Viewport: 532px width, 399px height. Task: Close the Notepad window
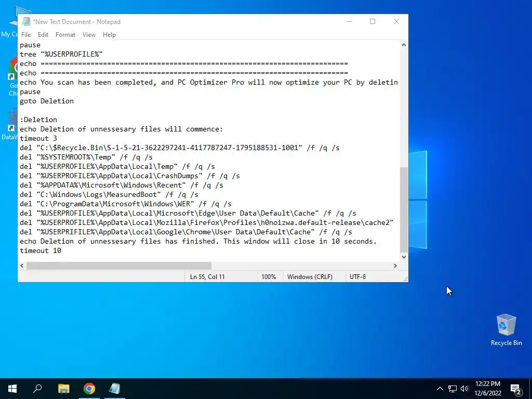coord(396,21)
